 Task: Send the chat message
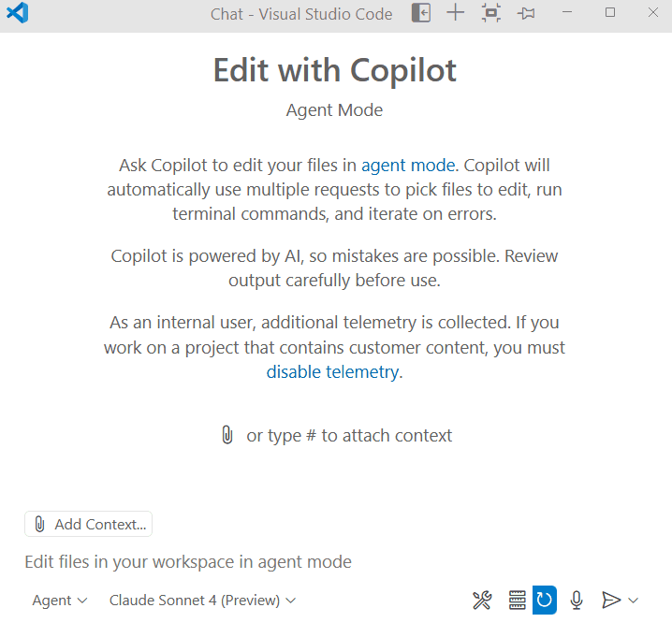pos(611,600)
